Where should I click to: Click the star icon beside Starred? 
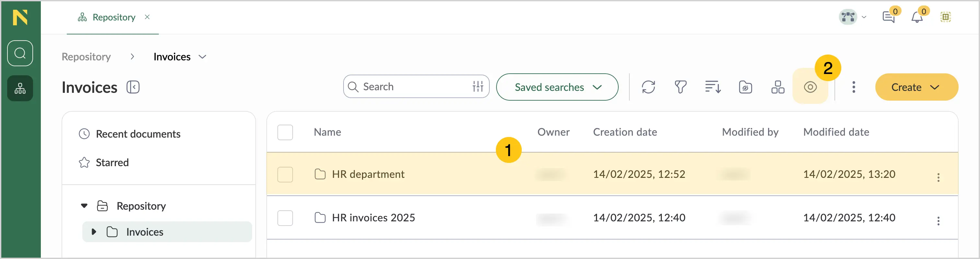(84, 163)
